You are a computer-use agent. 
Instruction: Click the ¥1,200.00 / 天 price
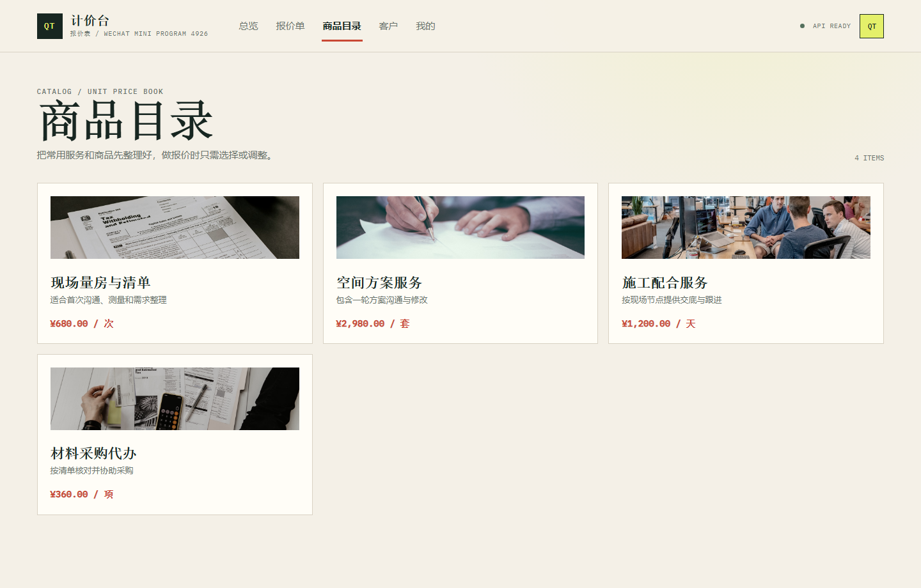659,323
